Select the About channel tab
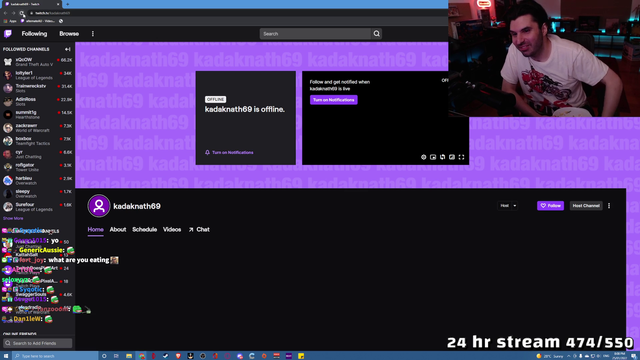This screenshot has height=360, width=640. (x=118, y=230)
